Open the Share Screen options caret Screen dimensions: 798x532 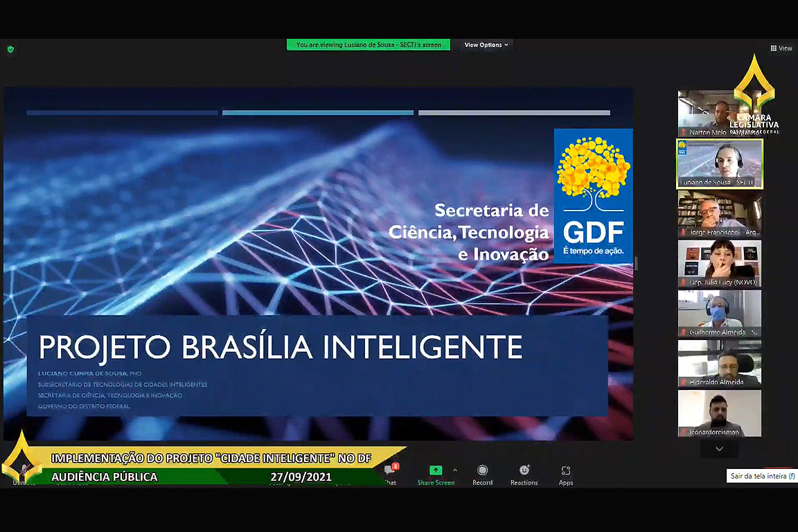point(455,470)
